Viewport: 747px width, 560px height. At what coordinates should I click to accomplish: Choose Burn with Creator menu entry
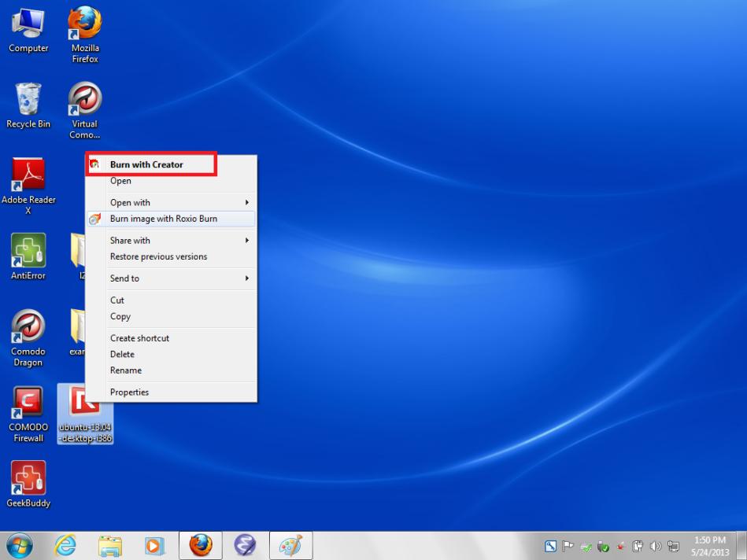(146, 164)
